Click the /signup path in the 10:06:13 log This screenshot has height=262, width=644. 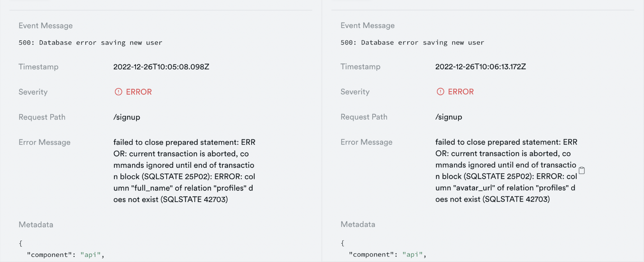click(x=449, y=117)
